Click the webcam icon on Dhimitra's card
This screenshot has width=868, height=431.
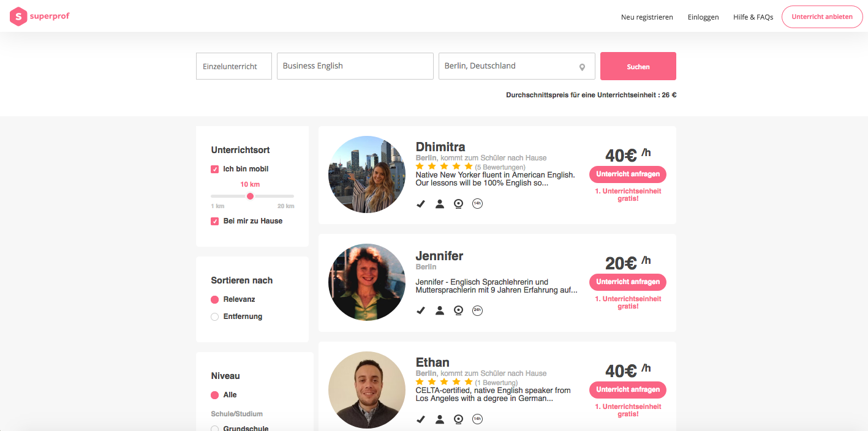458,204
